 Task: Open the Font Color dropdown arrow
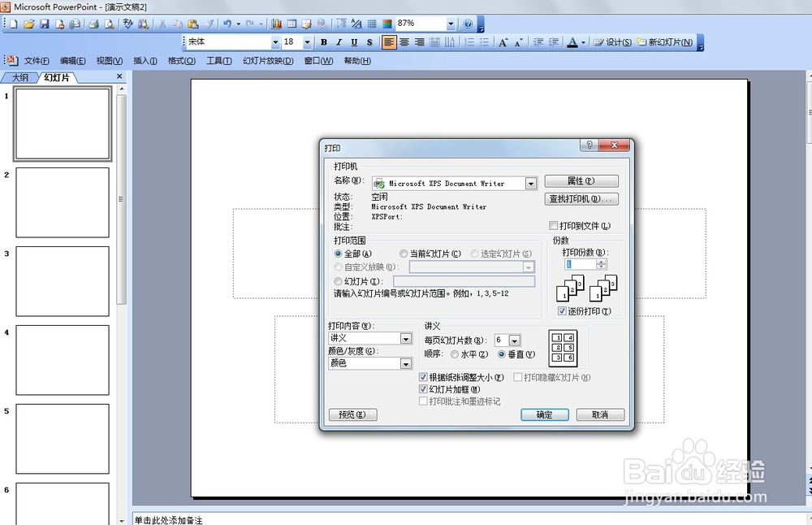pyautogui.click(x=583, y=42)
